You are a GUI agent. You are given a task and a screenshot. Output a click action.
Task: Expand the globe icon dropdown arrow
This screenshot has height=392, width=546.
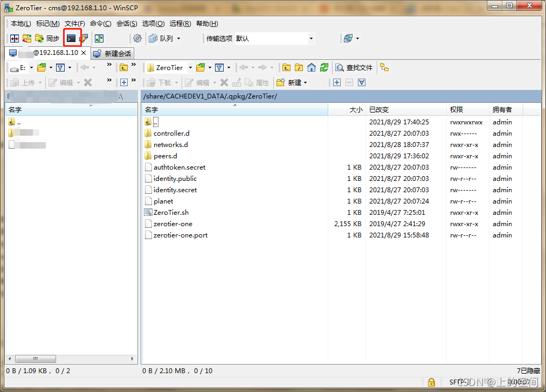point(357,38)
